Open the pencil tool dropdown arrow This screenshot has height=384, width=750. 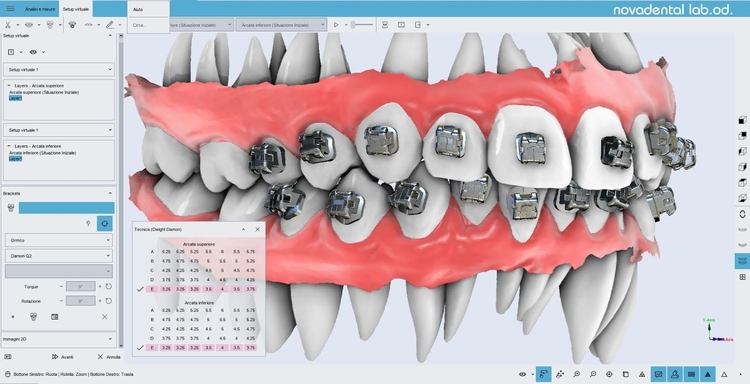[x=120, y=25]
